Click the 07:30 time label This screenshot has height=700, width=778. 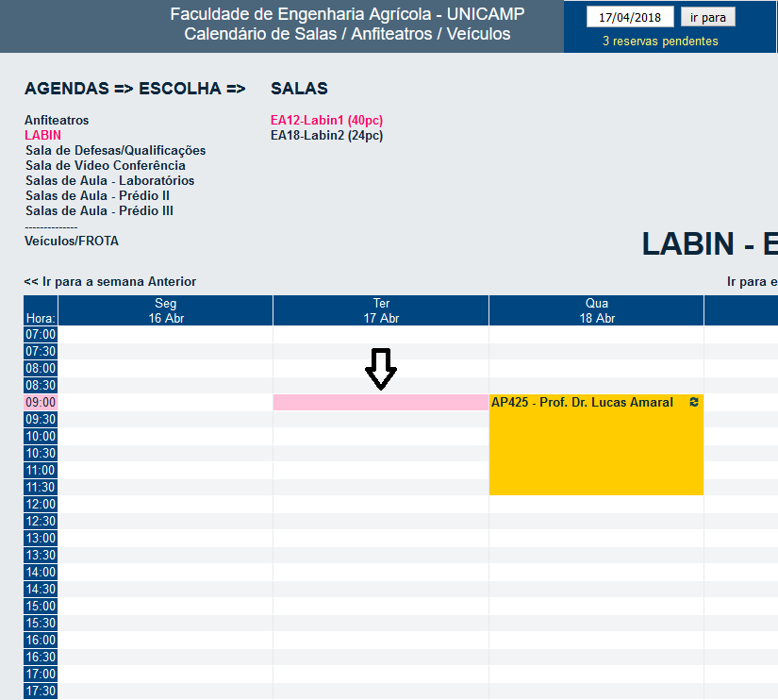(x=41, y=352)
